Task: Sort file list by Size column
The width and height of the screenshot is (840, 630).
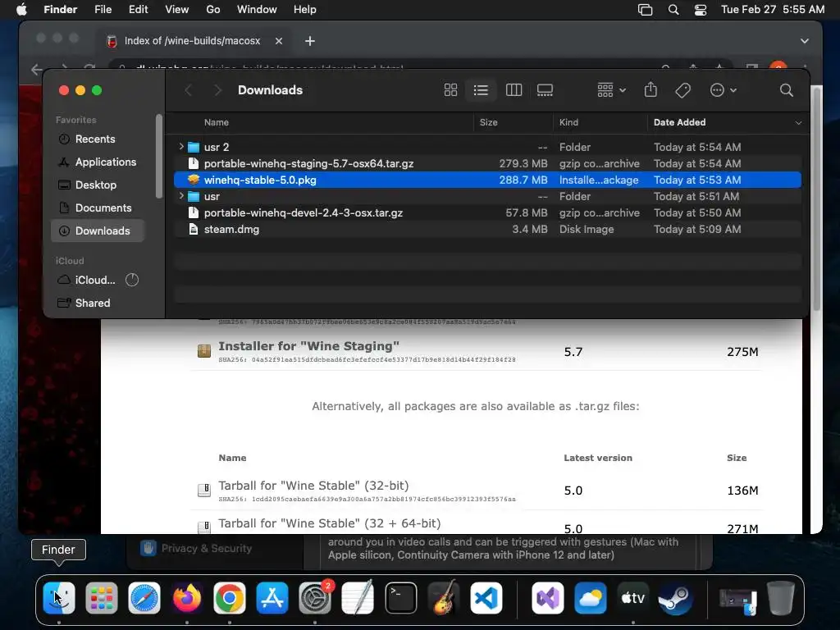Action: pos(488,122)
